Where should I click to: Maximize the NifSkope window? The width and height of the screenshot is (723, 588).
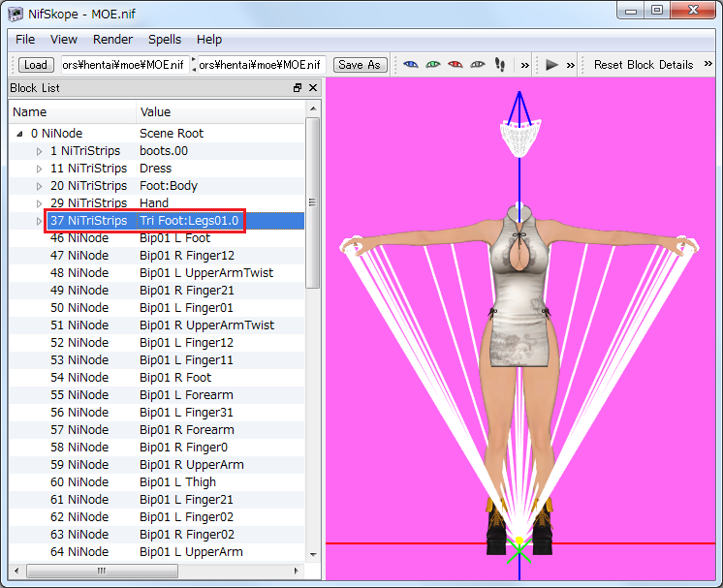pyautogui.click(x=657, y=11)
